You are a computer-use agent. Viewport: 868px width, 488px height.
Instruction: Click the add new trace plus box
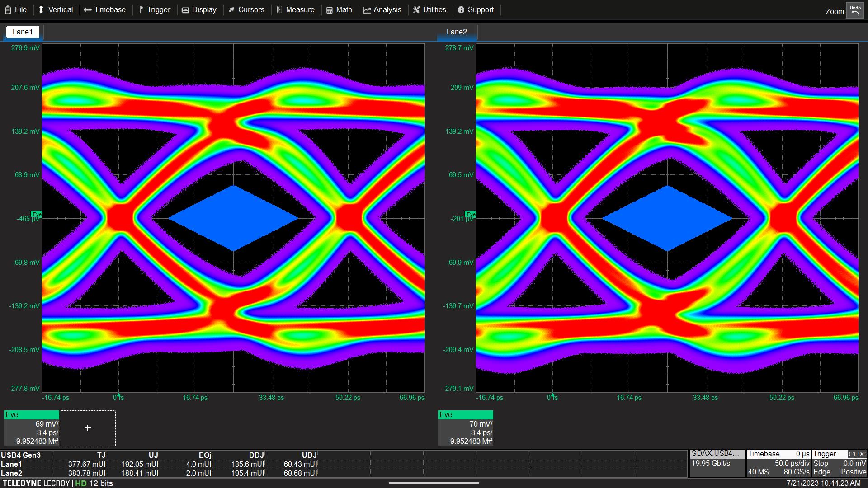point(88,428)
